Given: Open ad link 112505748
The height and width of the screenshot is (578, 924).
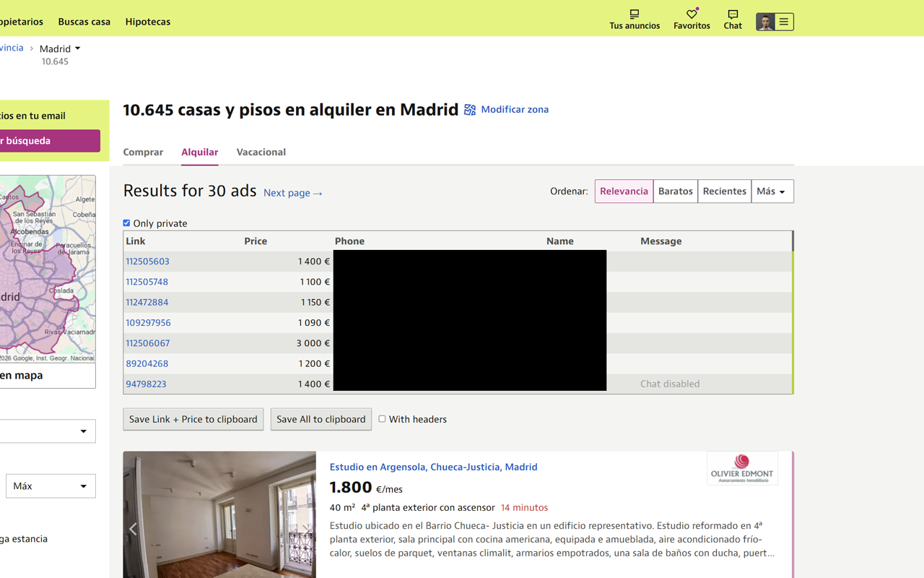Looking at the screenshot, I should pos(147,282).
